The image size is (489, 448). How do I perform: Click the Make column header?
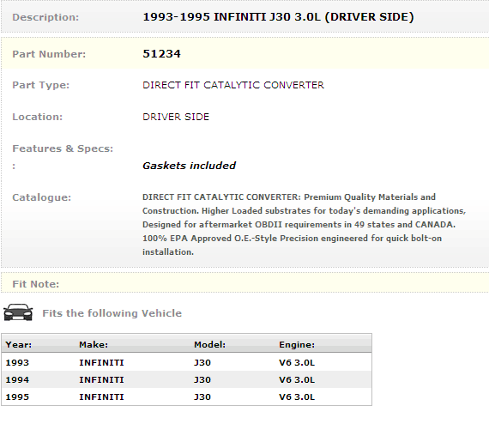tap(94, 344)
